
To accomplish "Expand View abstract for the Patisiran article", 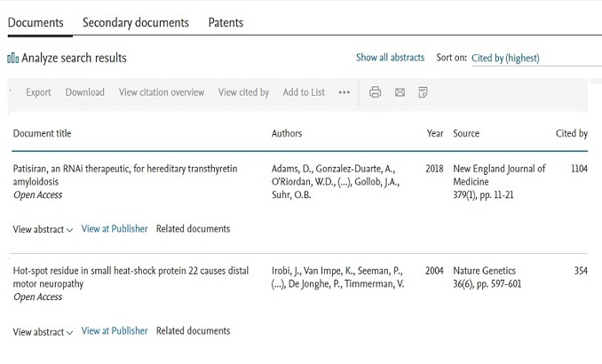I will pyautogui.click(x=43, y=230).
